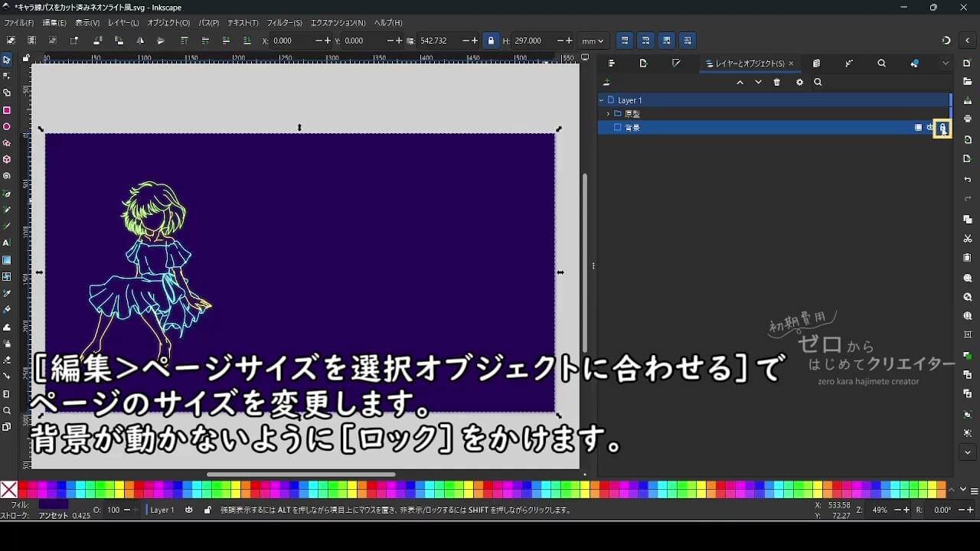Image resolution: width=980 pixels, height=551 pixels.
Task: Toggle lock on 背景 object
Action: click(942, 128)
